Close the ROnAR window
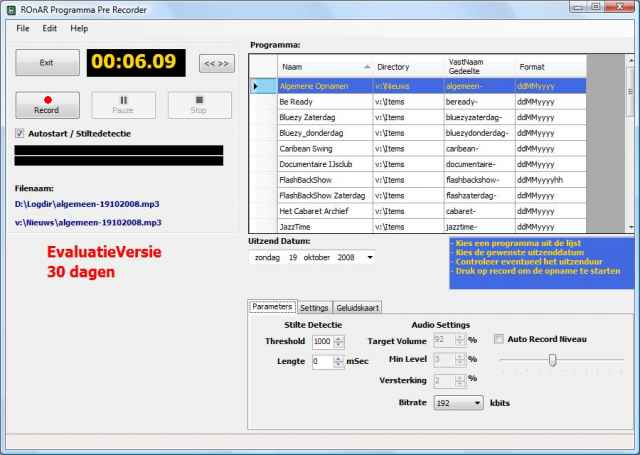 tap(619, 6)
